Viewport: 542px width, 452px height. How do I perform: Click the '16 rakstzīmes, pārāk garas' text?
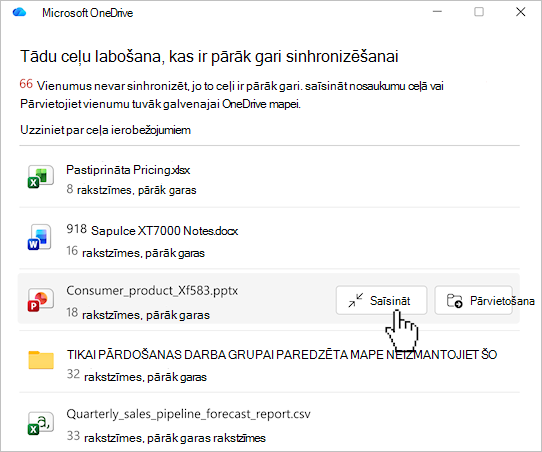[136, 252]
